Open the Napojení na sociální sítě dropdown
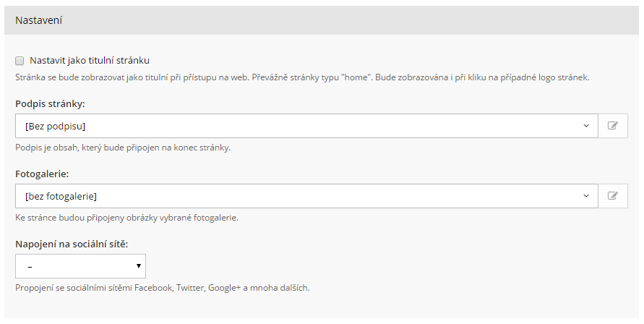 [80, 266]
